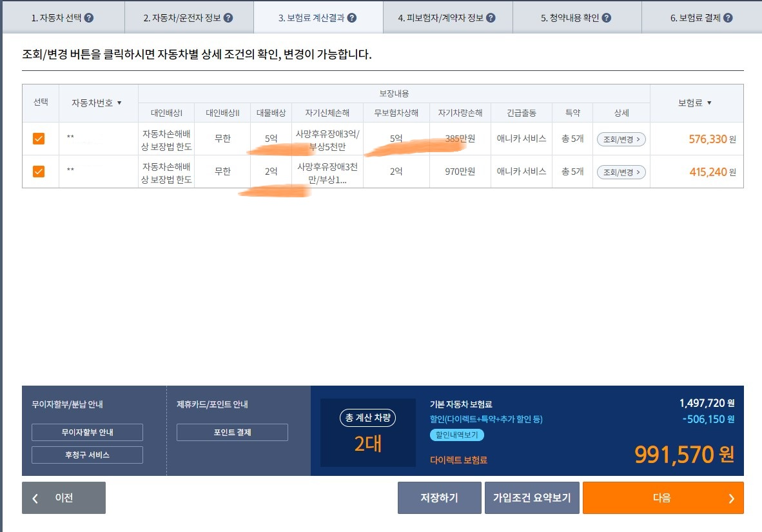Click help icon beside 1. 자동차 선택
The image size is (762, 532).
pos(89,18)
